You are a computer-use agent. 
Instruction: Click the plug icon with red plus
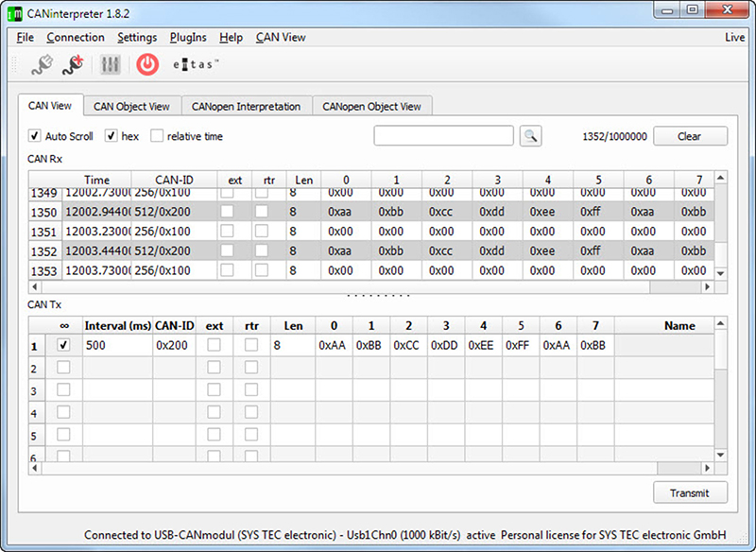coord(73,64)
